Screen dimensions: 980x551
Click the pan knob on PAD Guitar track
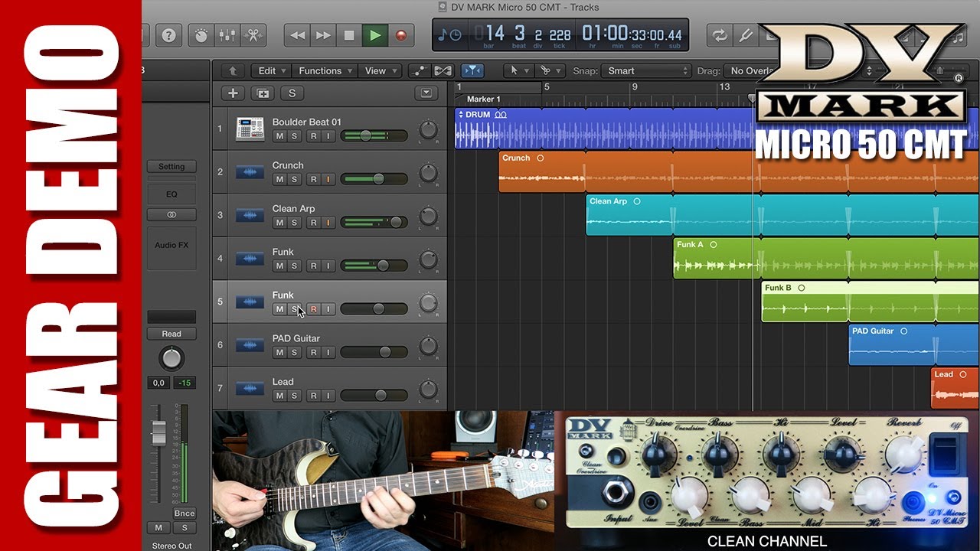click(429, 345)
